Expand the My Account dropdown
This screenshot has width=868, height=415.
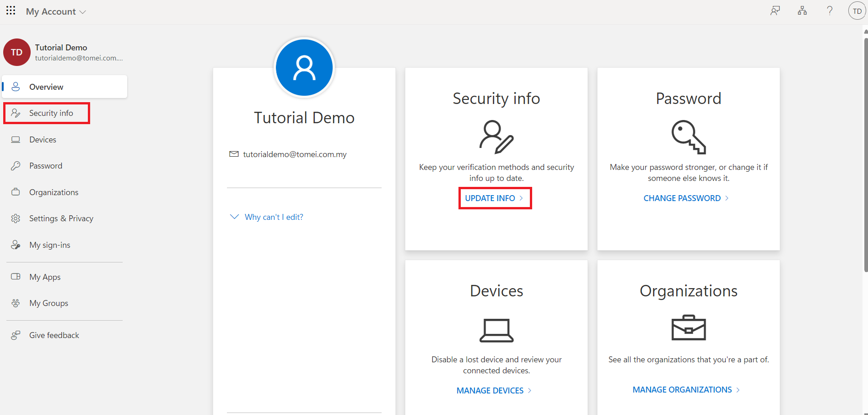(x=56, y=12)
